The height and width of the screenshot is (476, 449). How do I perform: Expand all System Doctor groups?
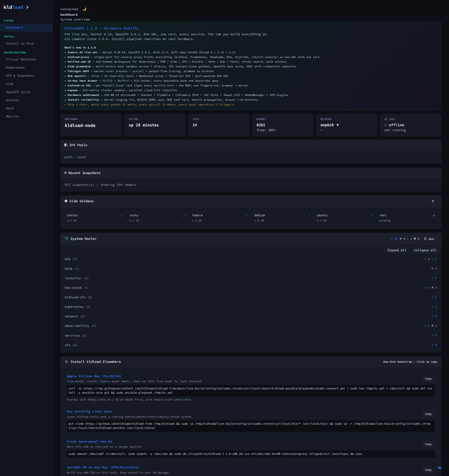(x=397, y=250)
